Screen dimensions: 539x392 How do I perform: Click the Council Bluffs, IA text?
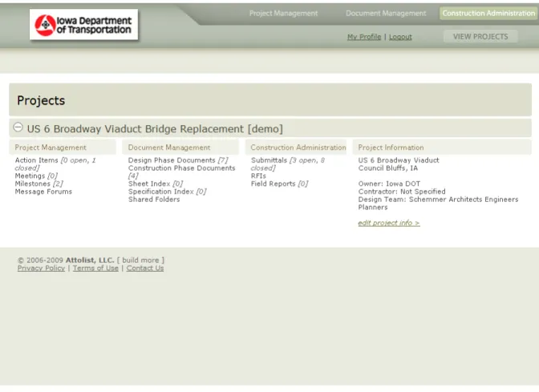pos(387,168)
